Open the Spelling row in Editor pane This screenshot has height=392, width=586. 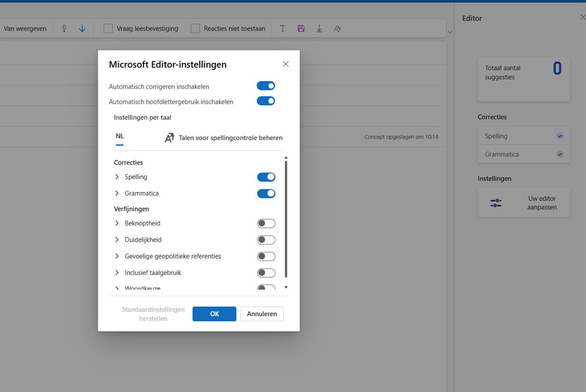524,136
